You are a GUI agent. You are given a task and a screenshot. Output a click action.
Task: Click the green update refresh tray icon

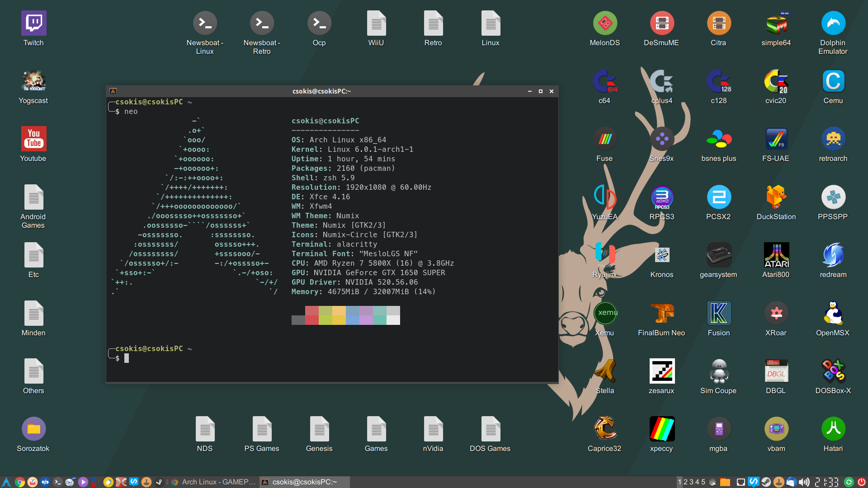click(x=849, y=482)
